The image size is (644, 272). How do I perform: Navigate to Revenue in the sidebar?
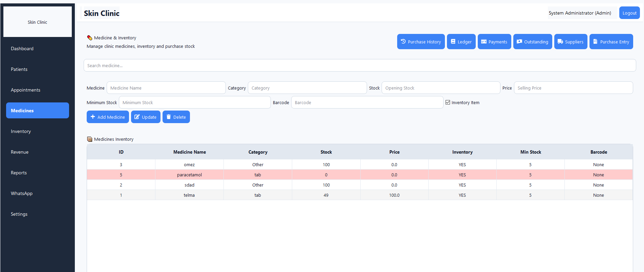click(38, 152)
